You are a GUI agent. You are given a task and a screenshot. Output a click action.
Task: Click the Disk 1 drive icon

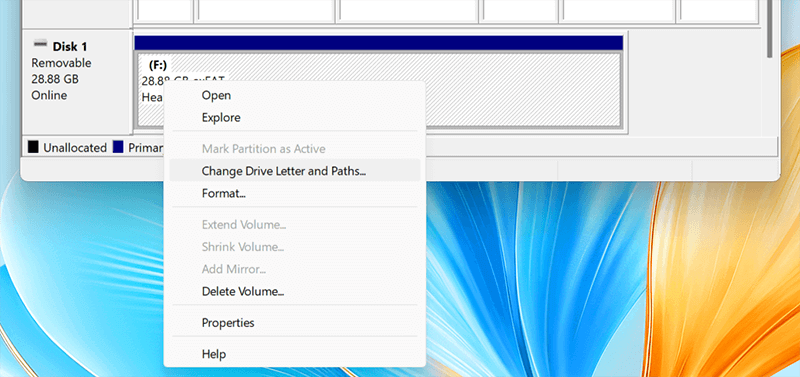tap(40, 43)
